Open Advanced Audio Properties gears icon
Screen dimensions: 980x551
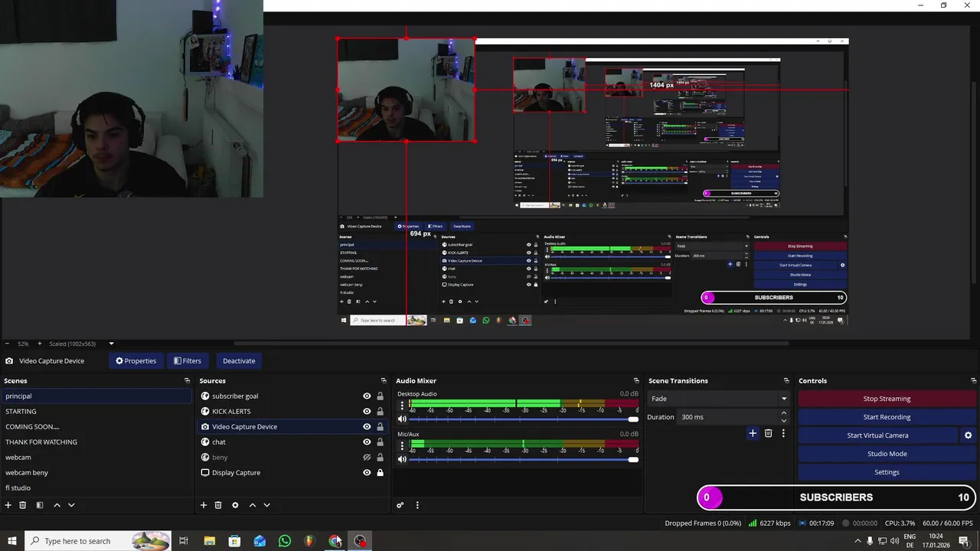pos(400,505)
